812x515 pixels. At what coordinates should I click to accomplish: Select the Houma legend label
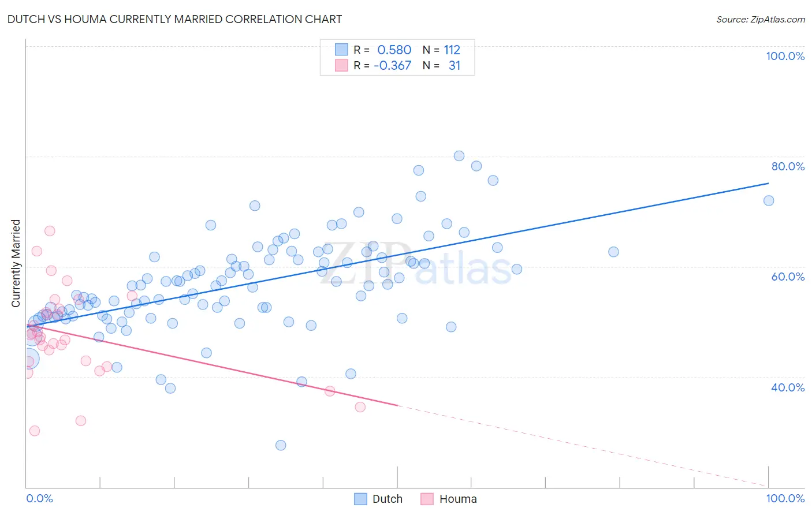click(x=458, y=499)
